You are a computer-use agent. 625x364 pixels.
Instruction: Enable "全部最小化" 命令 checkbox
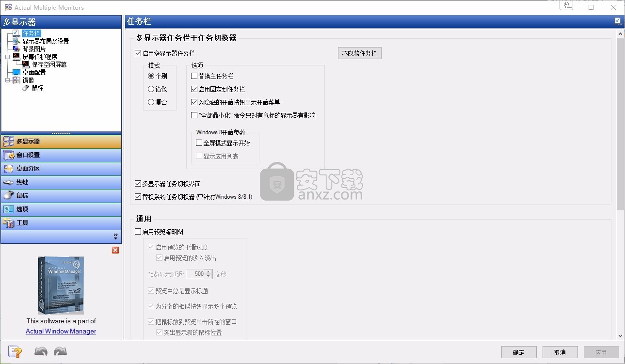click(194, 115)
